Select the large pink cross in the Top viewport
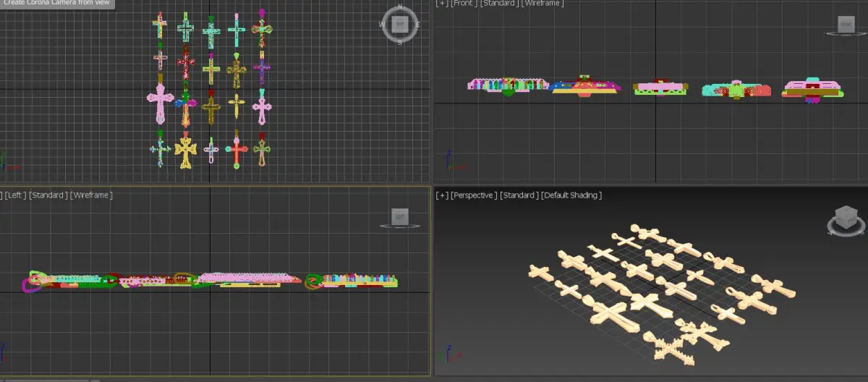Image resolution: width=868 pixels, height=382 pixels. [x=160, y=103]
